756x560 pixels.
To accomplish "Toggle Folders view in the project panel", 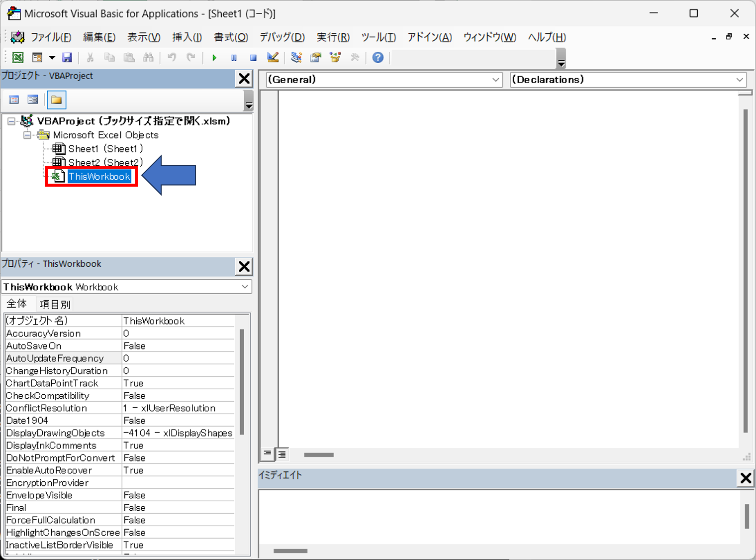I will [56, 100].
